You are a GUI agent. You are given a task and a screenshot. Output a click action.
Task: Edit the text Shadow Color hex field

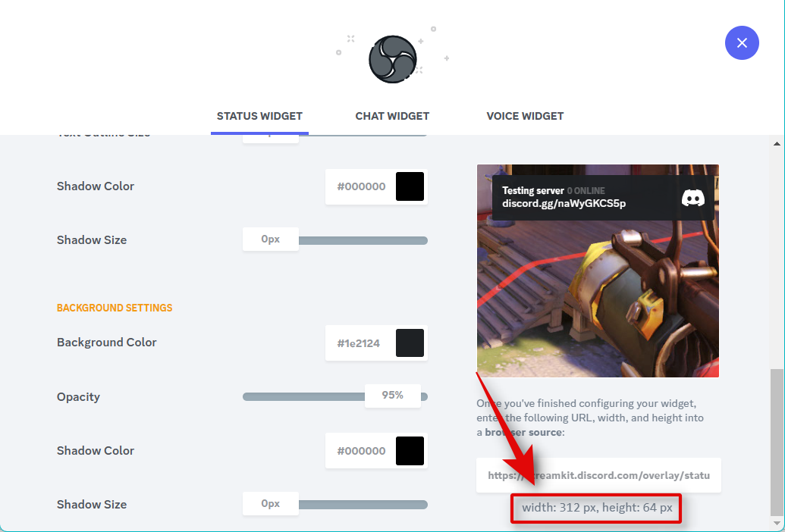pyautogui.click(x=361, y=186)
